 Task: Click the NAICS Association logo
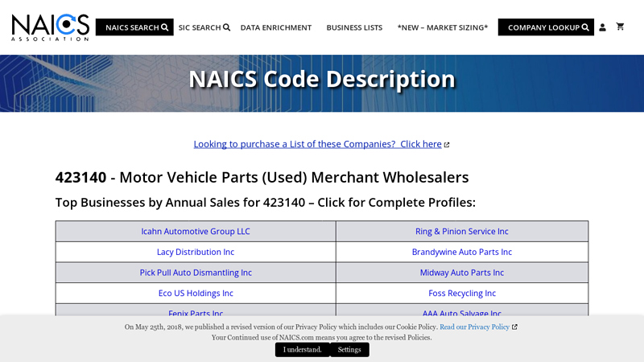(x=51, y=27)
